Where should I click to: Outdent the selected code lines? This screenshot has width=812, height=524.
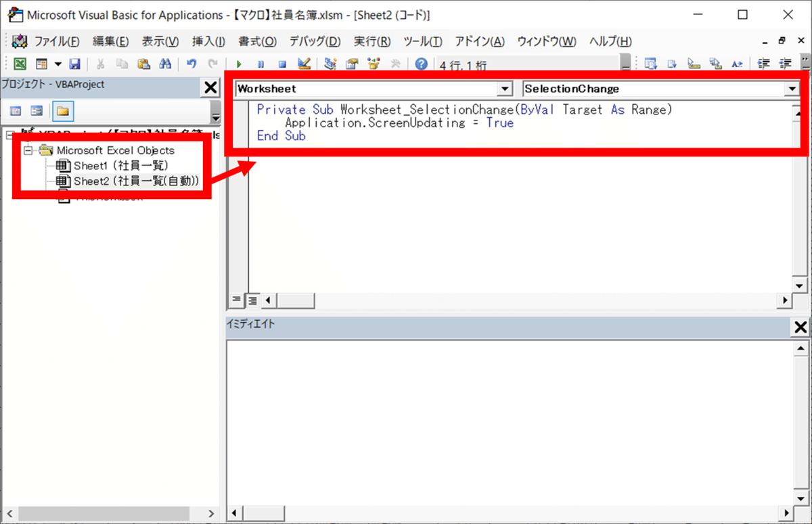[x=786, y=64]
